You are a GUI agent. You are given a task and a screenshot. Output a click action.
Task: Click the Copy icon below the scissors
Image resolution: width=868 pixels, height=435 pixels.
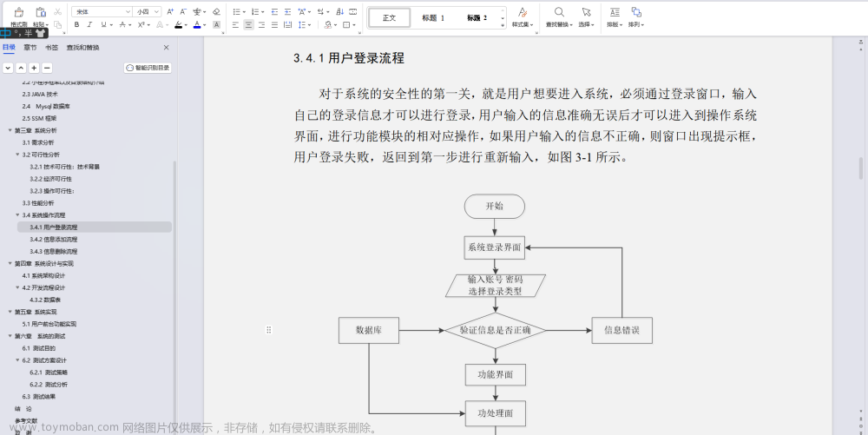57,24
